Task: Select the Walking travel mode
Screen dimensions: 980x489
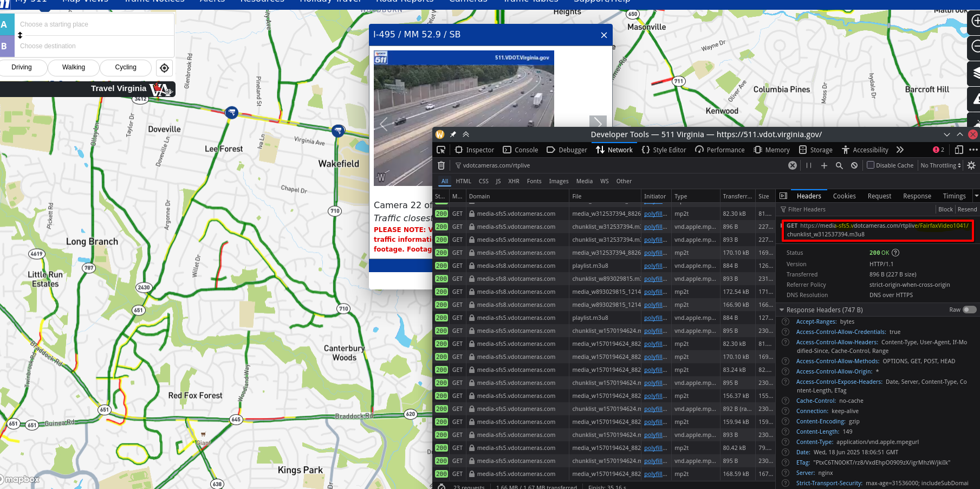Action: (x=73, y=67)
